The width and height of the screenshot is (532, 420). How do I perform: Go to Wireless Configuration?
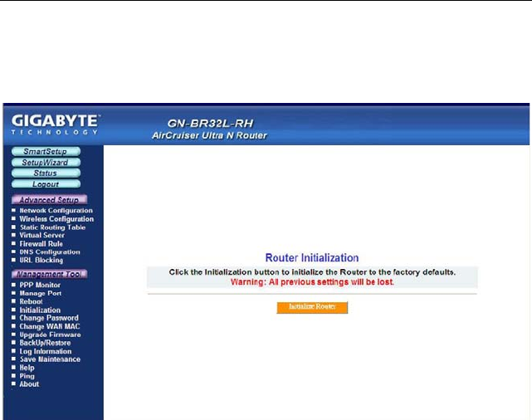[x=56, y=219]
